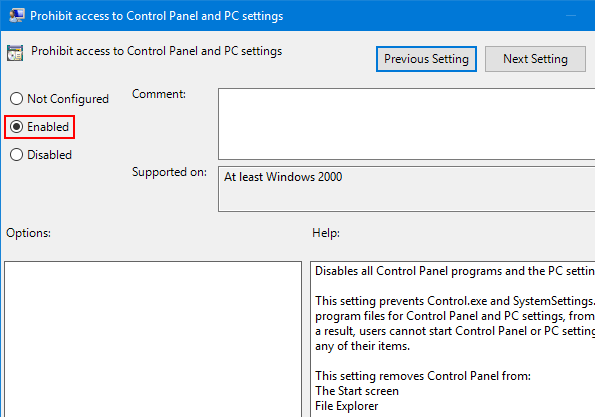The image size is (595, 417).
Task: Click the policy name heading text
Action: point(156,51)
